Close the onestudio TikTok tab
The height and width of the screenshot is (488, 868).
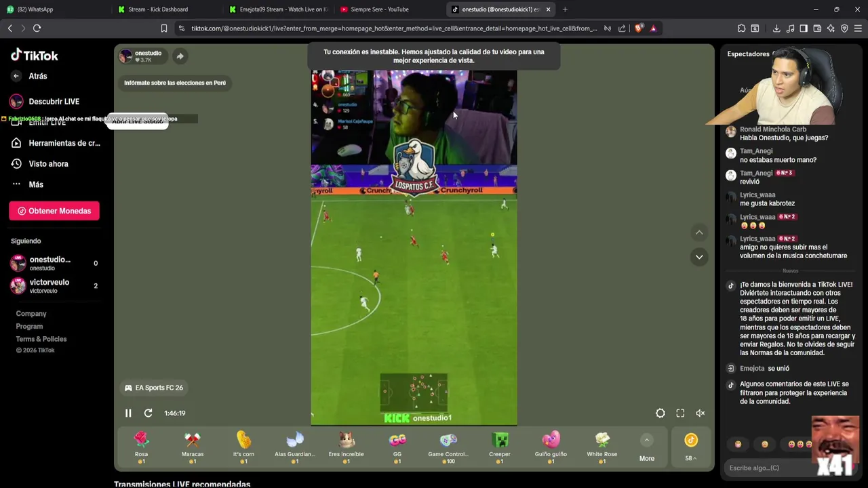[x=548, y=9]
